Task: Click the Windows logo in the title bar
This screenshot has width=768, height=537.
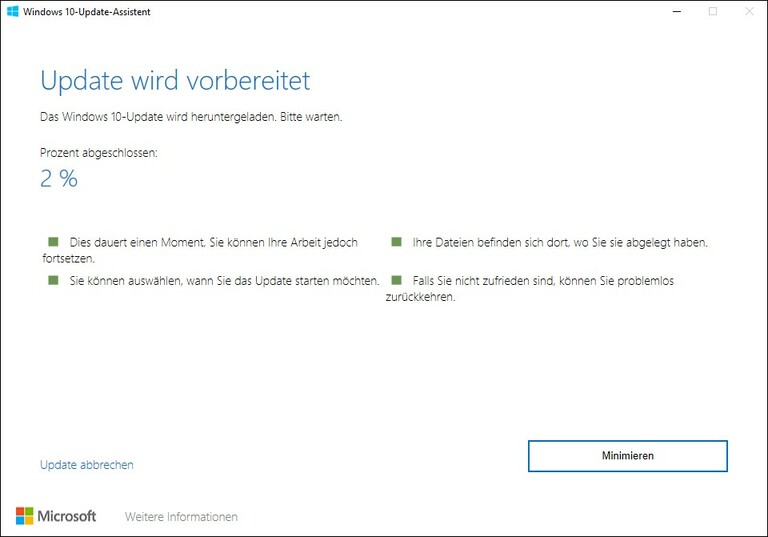Action: tap(13, 11)
